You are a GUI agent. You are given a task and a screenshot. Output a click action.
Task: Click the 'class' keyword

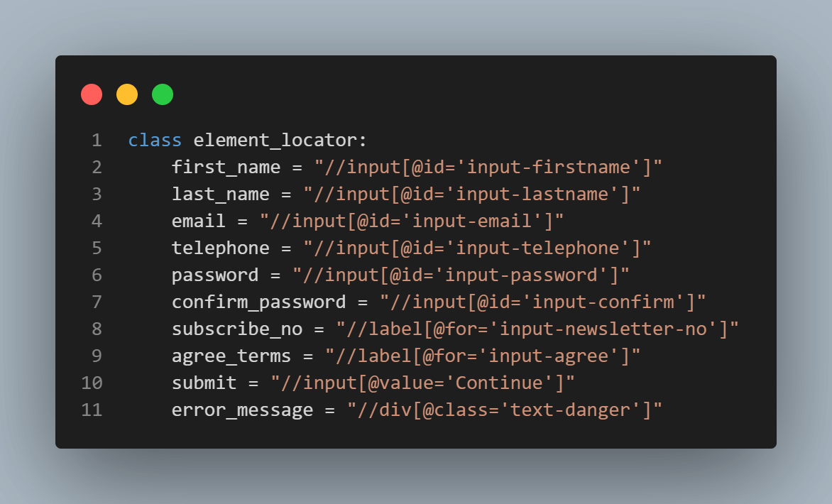click(x=155, y=141)
